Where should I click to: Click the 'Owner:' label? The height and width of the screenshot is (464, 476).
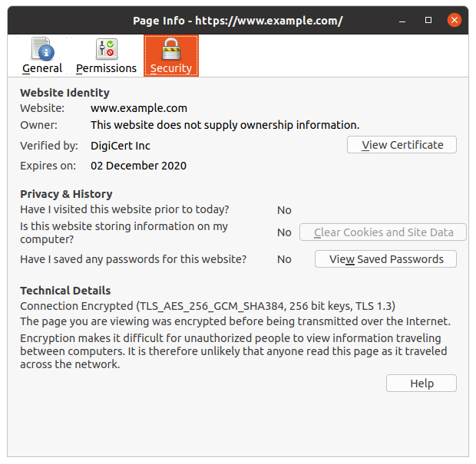coord(38,125)
